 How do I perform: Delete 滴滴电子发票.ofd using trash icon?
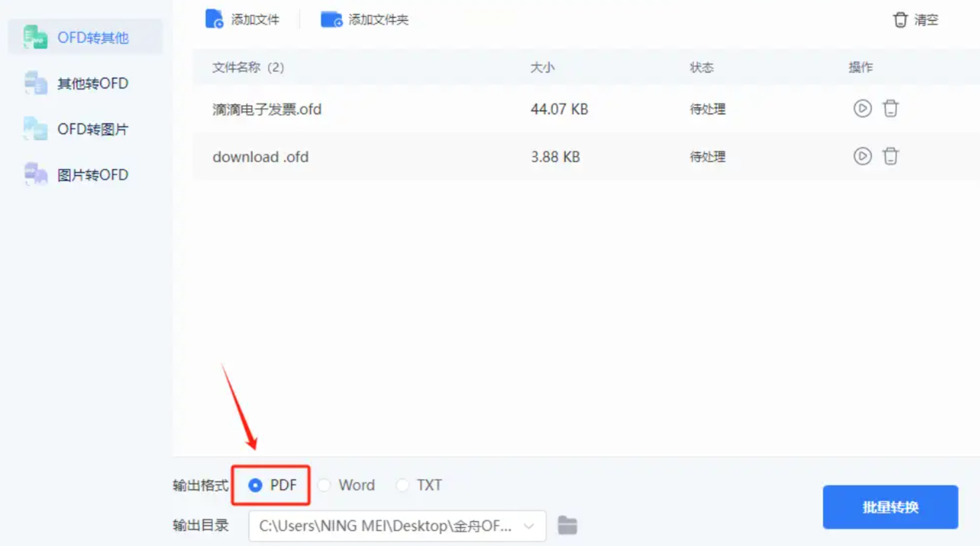tap(891, 109)
